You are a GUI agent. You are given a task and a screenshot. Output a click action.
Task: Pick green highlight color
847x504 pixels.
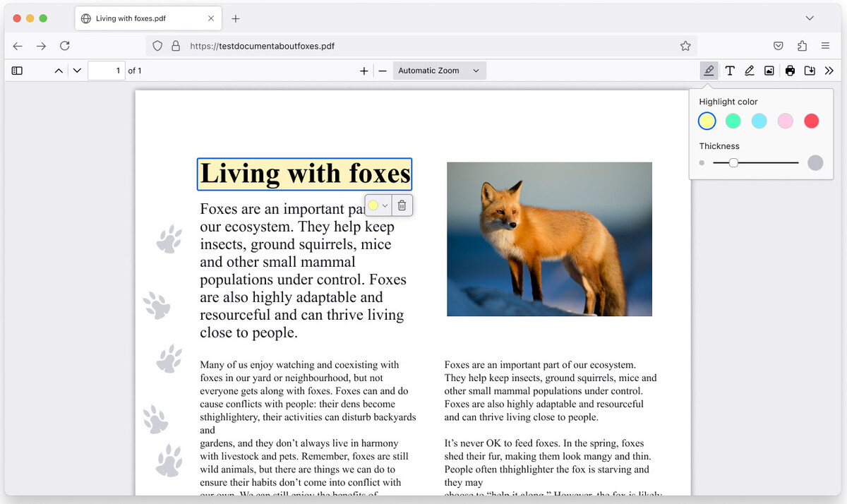point(733,121)
